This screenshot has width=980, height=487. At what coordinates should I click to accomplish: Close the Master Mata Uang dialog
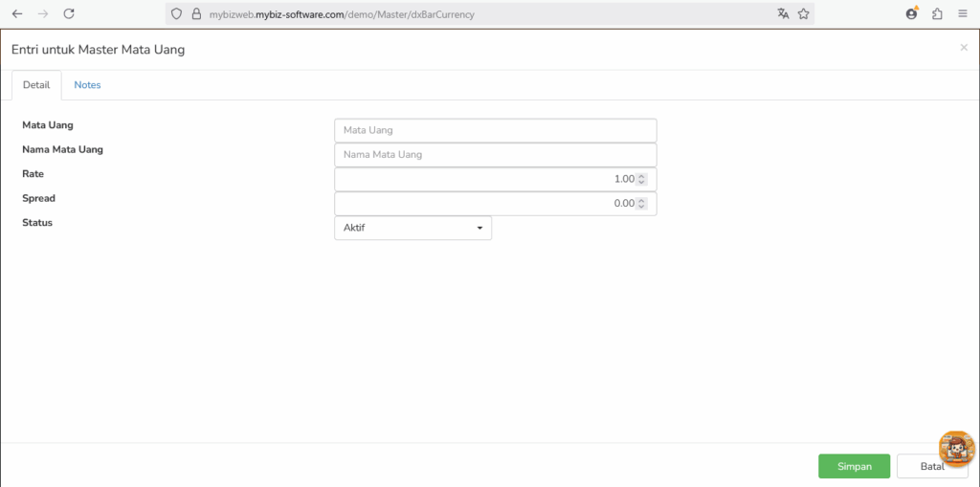tap(964, 48)
